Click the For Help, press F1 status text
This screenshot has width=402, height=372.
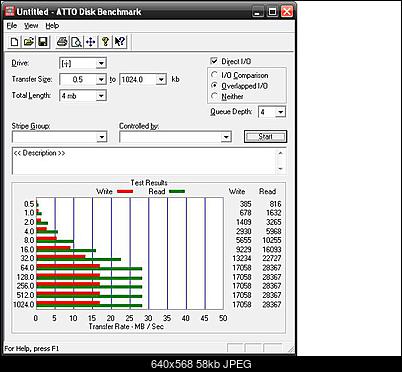click(32, 349)
